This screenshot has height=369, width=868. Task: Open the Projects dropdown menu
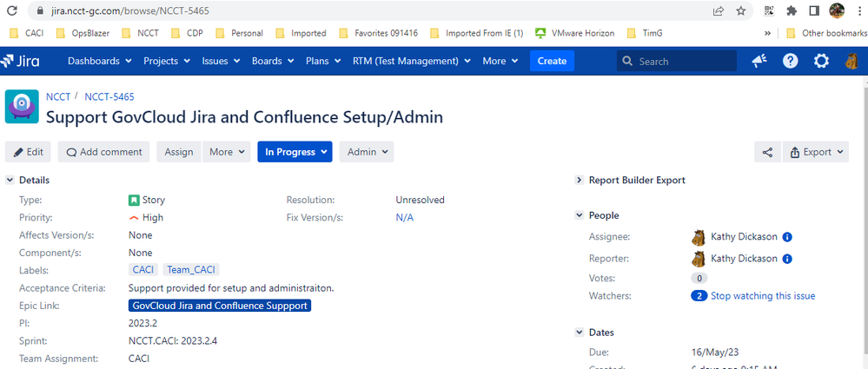(x=167, y=61)
